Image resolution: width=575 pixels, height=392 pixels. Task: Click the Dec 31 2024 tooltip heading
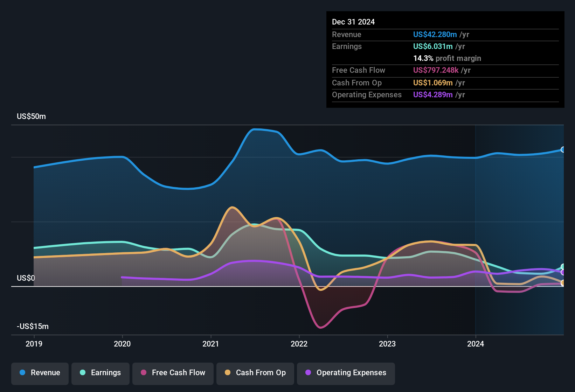[x=353, y=22]
